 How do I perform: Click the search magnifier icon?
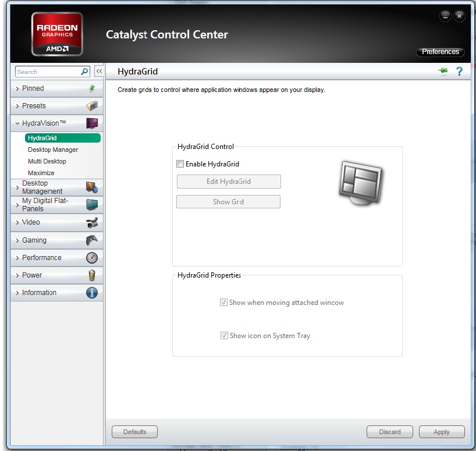click(x=84, y=72)
